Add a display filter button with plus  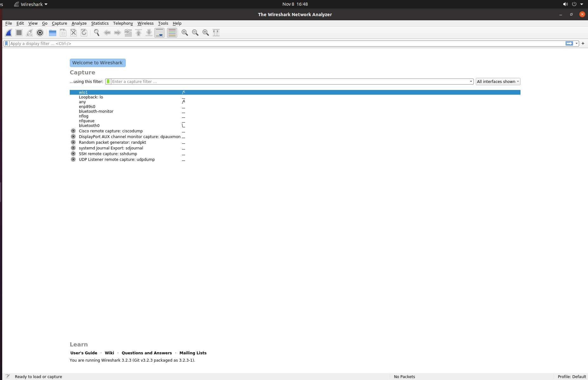point(583,43)
